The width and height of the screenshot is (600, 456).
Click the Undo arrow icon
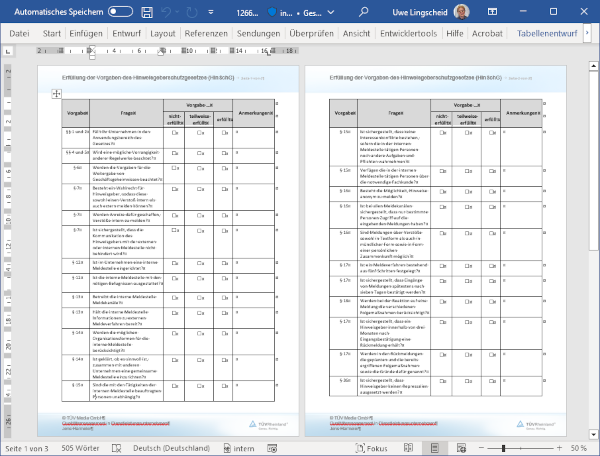click(x=168, y=11)
